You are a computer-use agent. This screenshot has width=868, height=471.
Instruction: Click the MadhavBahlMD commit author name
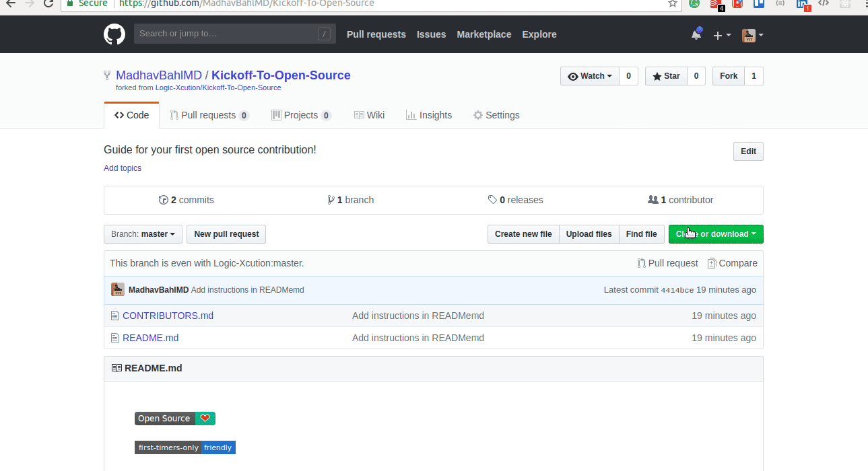click(x=158, y=290)
